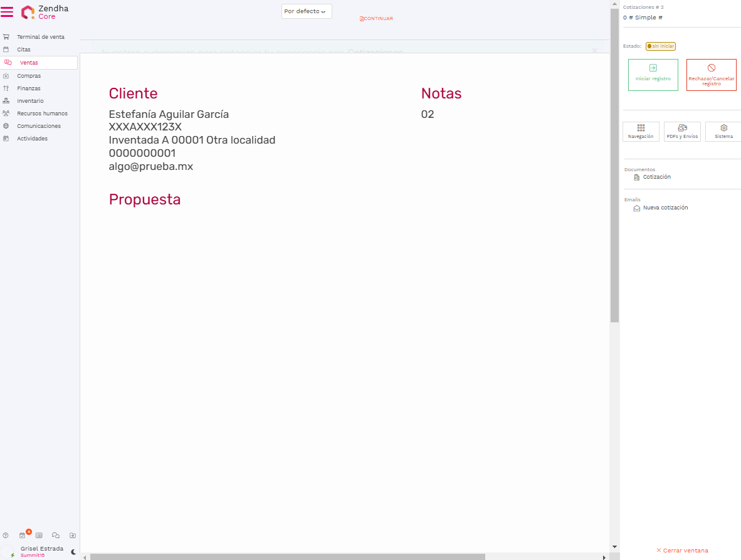Screen dimensions: 741x560
Task: Close the panel with Cerrar ventana
Action: tap(682, 551)
